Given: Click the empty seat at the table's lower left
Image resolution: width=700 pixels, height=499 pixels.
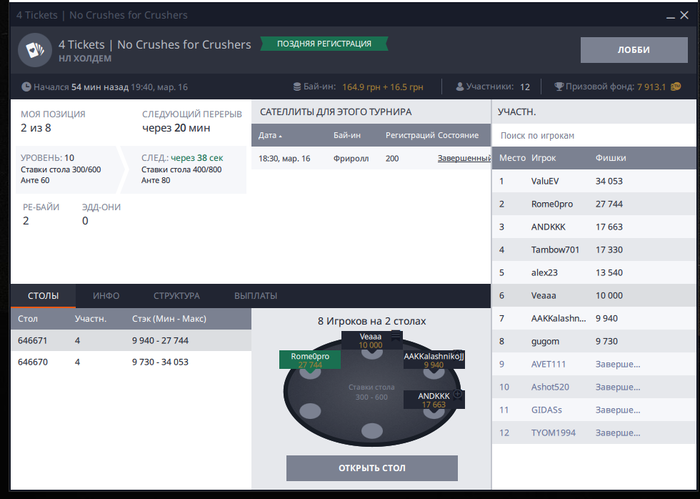Looking at the screenshot, I should pos(310,411).
